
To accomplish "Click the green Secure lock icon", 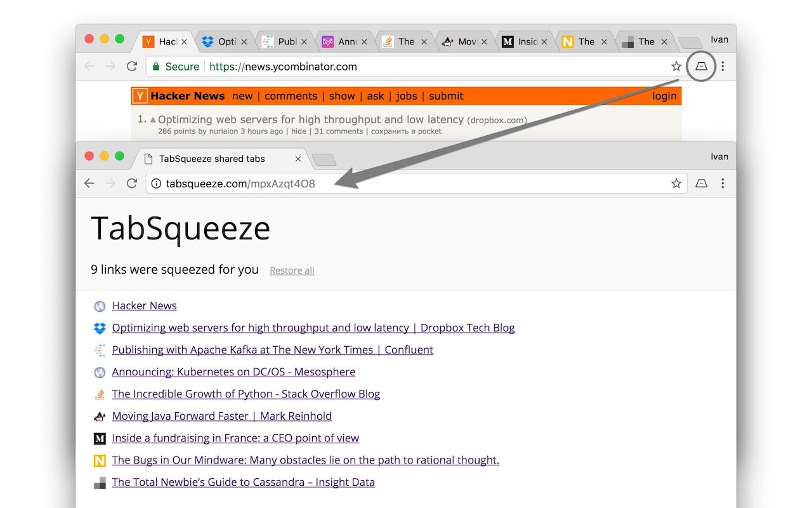I will 156,66.
